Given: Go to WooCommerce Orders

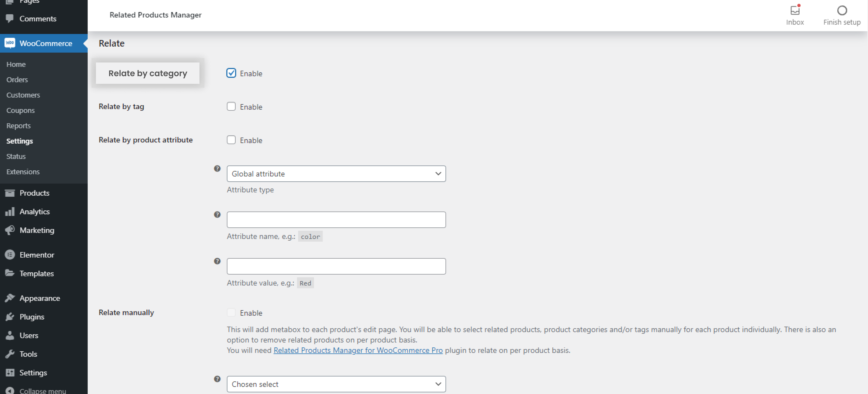Looking at the screenshot, I should click(x=17, y=80).
